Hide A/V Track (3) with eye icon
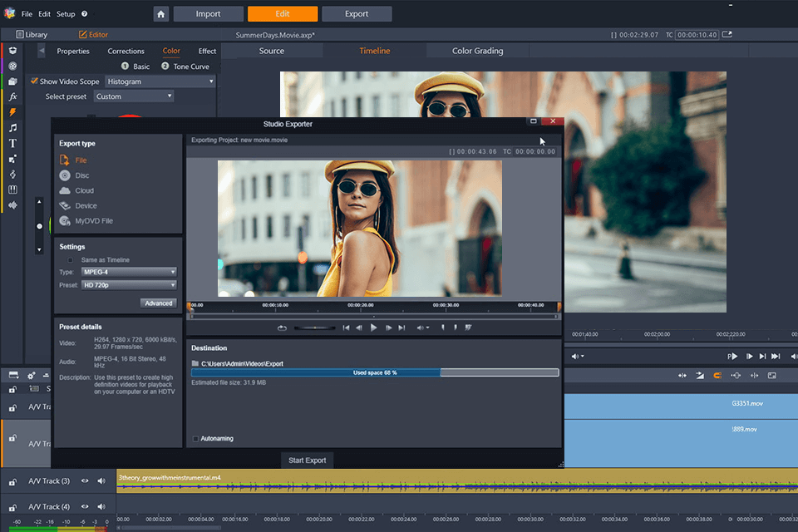 tap(85, 481)
